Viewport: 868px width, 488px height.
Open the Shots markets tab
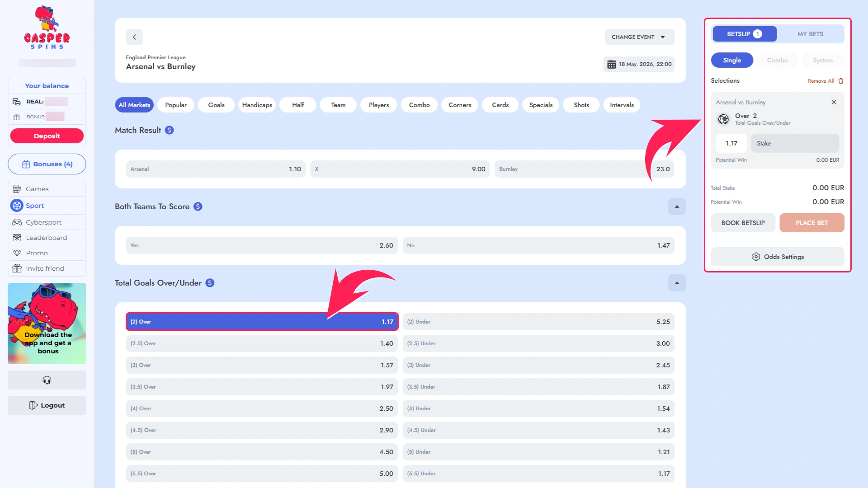click(x=581, y=105)
